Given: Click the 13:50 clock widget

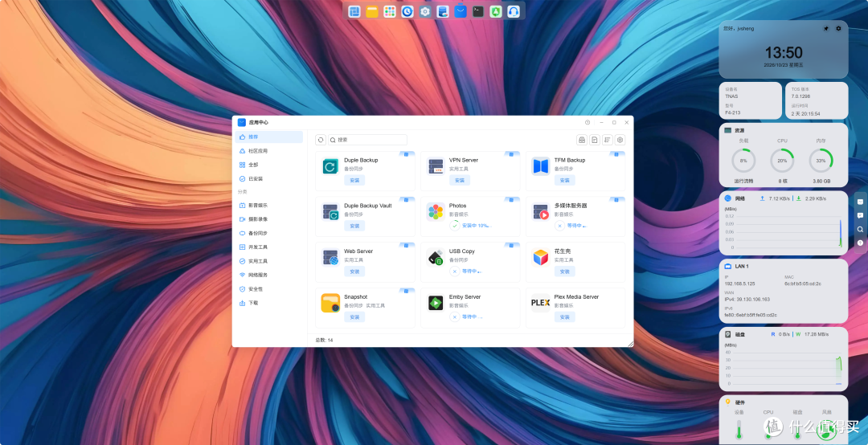Looking at the screenshot, I should (784, 52).
